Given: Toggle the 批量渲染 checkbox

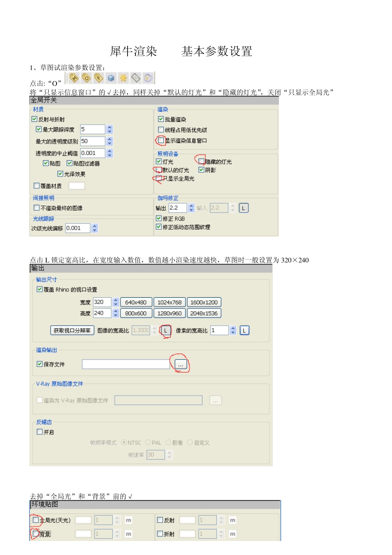Looking at the screenshot, I should pos(161,119).
